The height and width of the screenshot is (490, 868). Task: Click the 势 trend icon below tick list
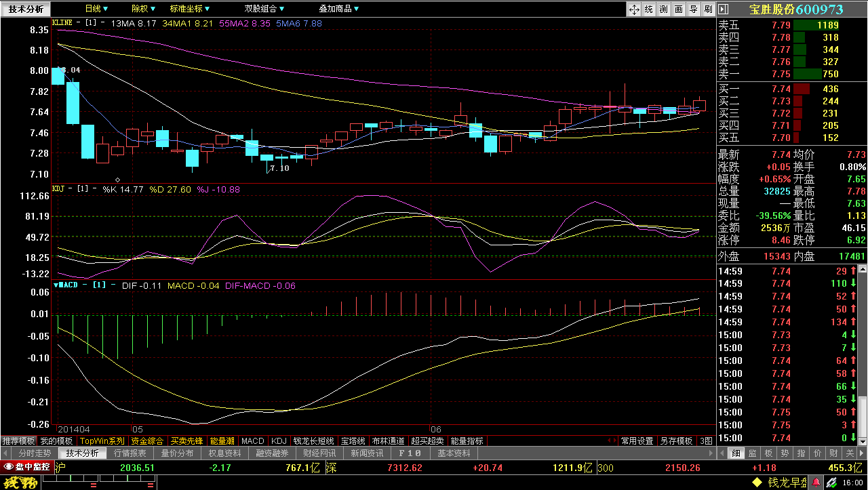pos(785,453)
